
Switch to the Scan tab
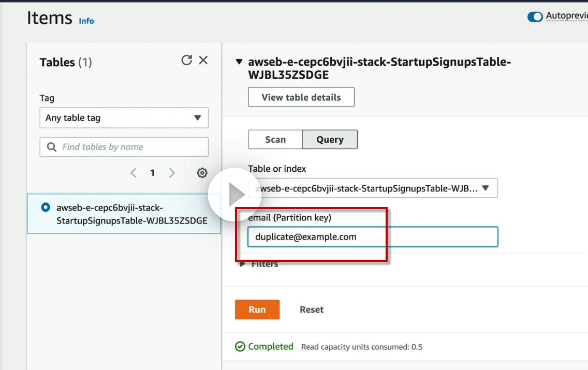(x=275, y=139)
